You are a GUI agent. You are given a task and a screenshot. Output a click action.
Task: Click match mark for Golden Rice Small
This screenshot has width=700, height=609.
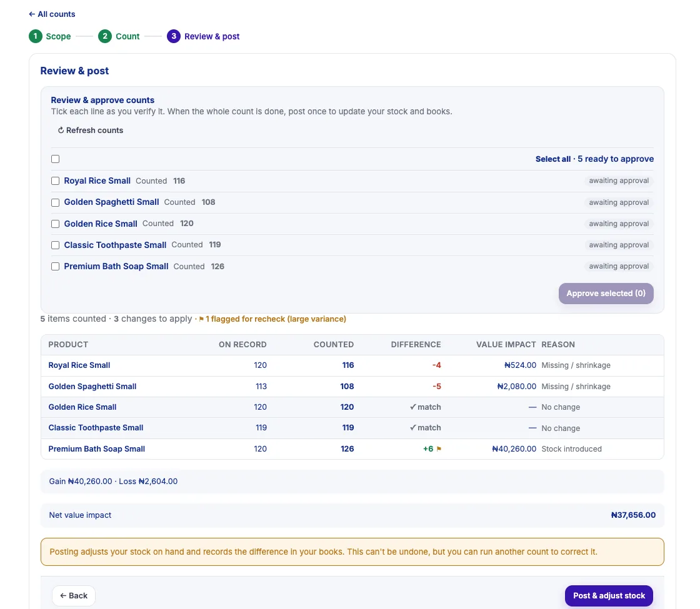point(426,407)
